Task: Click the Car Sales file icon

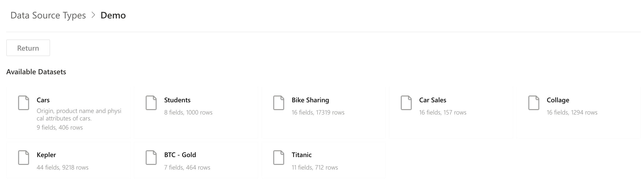Action: (406, 103)
